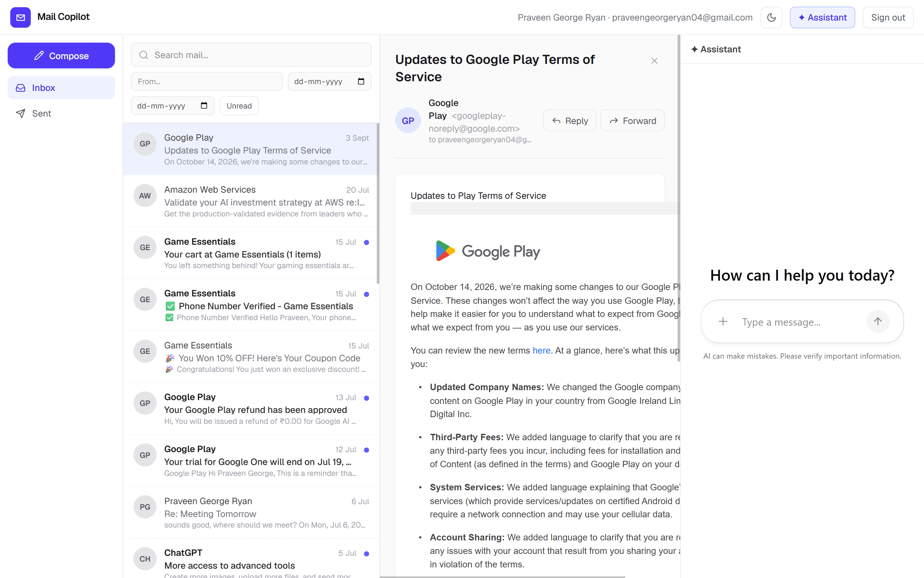This screenshot has width=924, height=578.
Task: Send the assistant message with arrow button
Action: [878, 321]
